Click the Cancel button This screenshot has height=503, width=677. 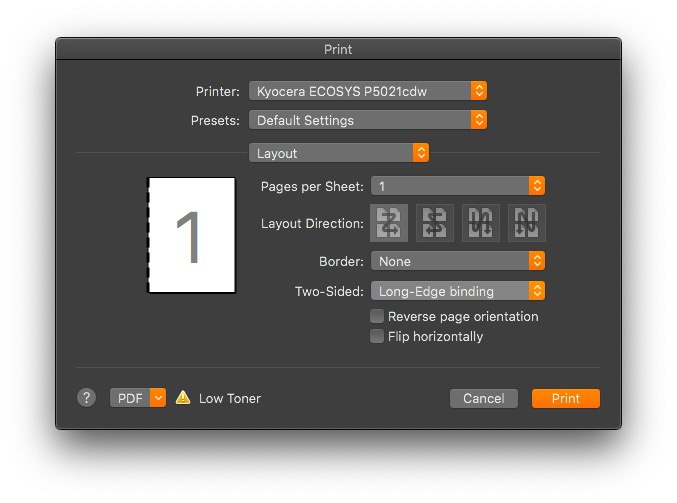(x=484, y=398)
